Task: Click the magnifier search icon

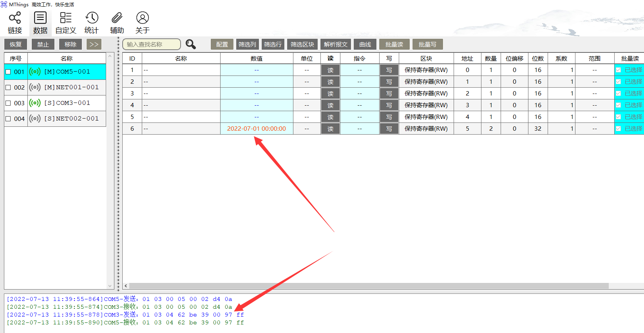Action: click(x=191, y=44)
